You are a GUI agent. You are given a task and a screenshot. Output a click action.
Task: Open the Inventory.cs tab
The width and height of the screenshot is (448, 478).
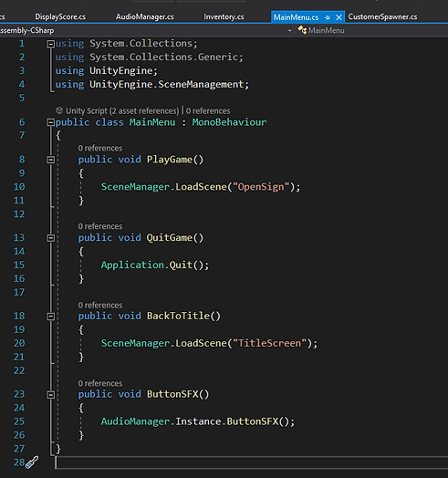(x=224, y=16)
